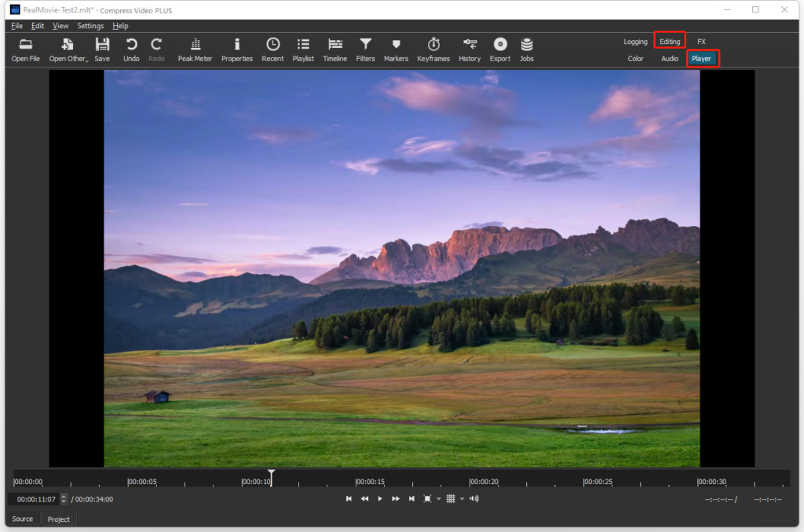Save the project with Save icon

[x=102, y=49]
